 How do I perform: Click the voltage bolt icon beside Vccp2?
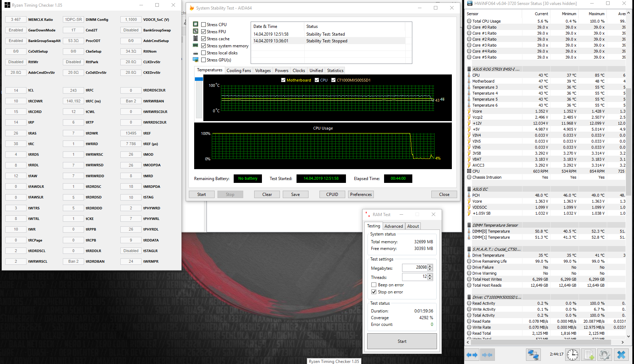click(x=469, y=117)
